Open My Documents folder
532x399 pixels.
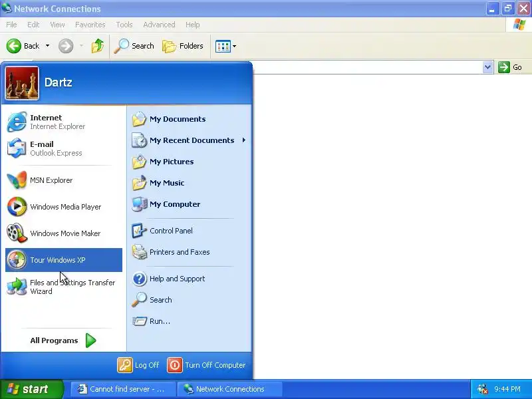tap(190, 119)
